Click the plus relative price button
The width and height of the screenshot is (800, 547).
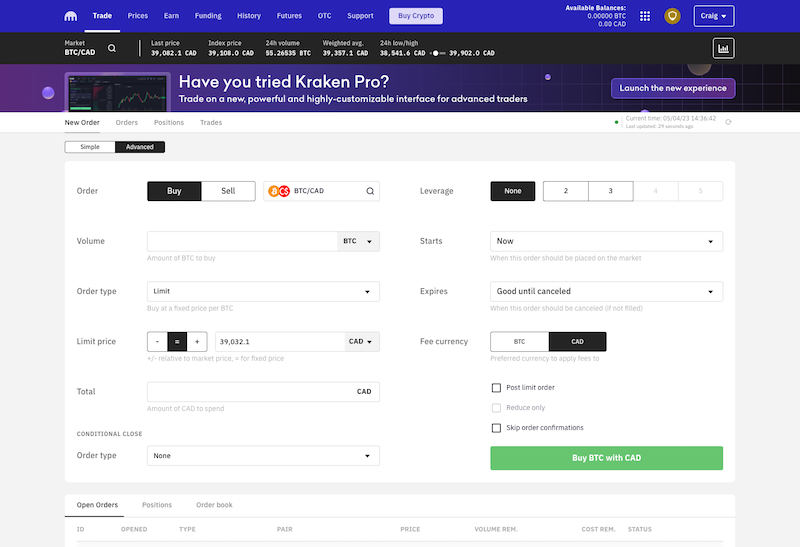[198, 341]
